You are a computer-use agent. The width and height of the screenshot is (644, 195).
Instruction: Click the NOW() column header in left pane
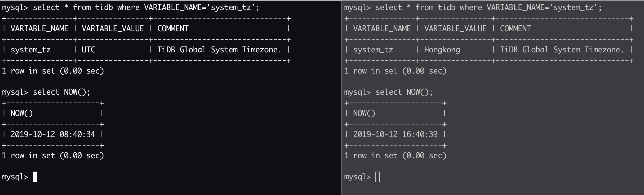[22, 113]
